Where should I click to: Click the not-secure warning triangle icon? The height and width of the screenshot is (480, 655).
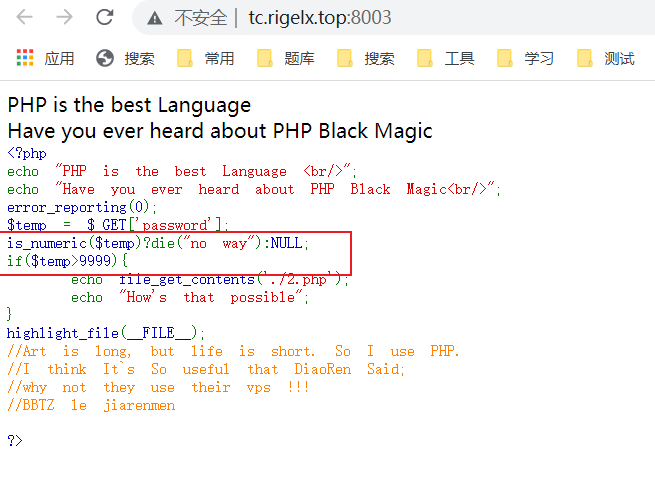[154, 18]
